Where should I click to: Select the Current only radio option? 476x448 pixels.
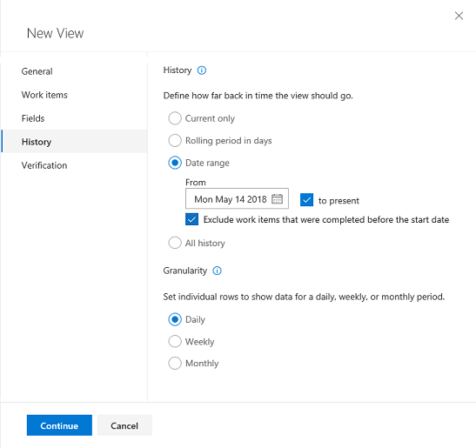[175, 118]
